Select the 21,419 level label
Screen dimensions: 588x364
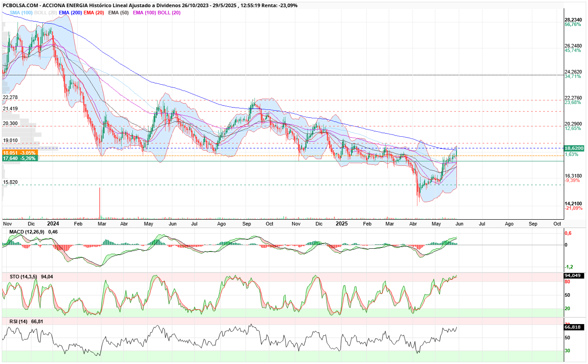[10, 108]
